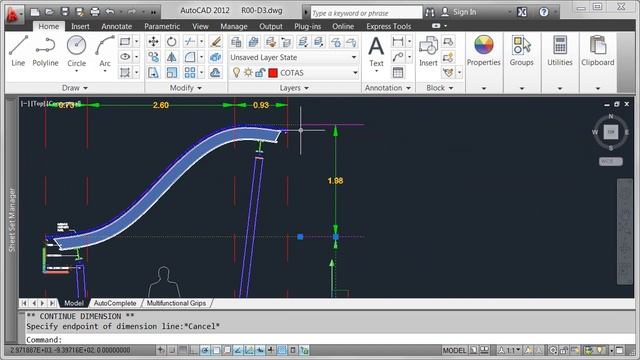Click the Insert block icon
The image size is (640, 360).
428,51
